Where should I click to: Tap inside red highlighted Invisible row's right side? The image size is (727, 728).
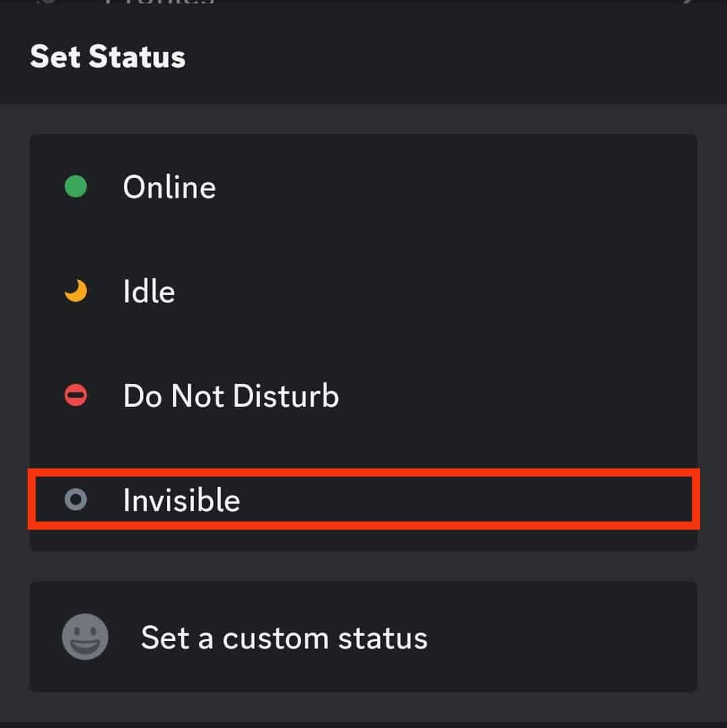click(539, 500)
